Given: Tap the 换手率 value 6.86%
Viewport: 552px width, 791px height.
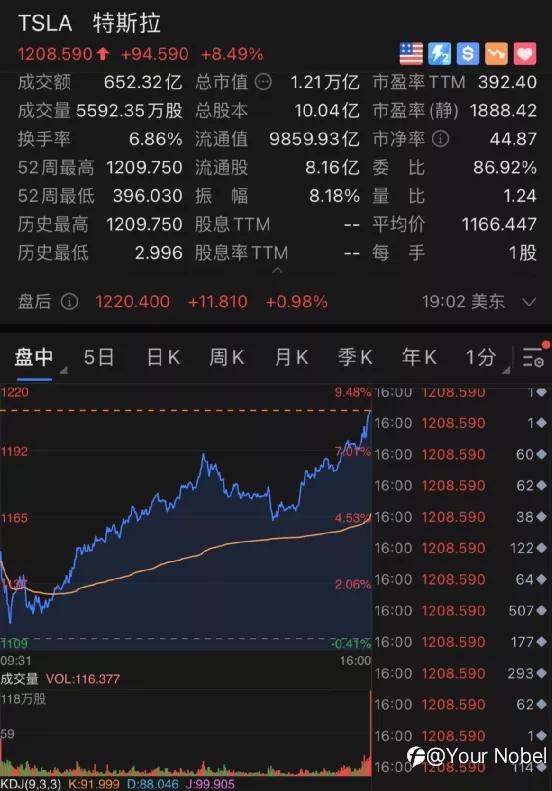Looking at the screenshot, I should click(155, 139).
